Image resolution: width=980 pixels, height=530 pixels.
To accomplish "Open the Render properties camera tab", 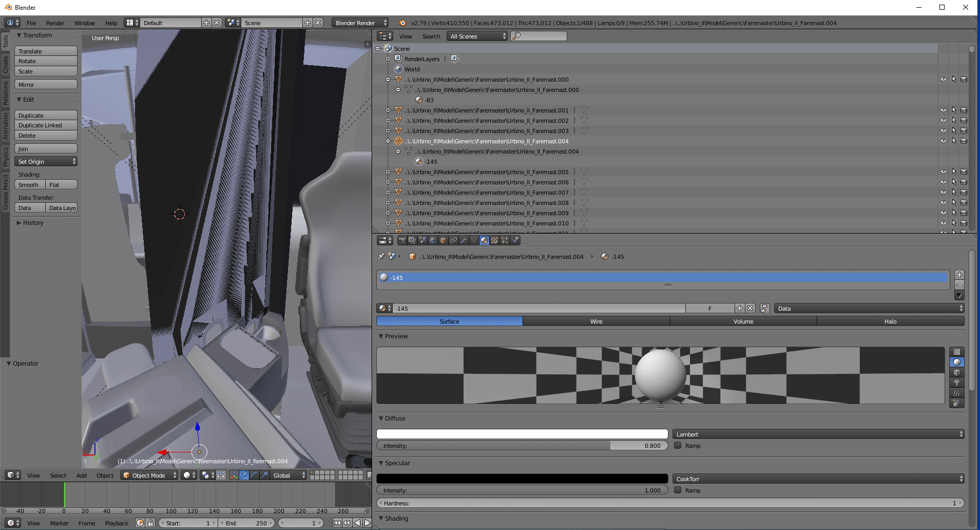I will (x=402, y=240).
